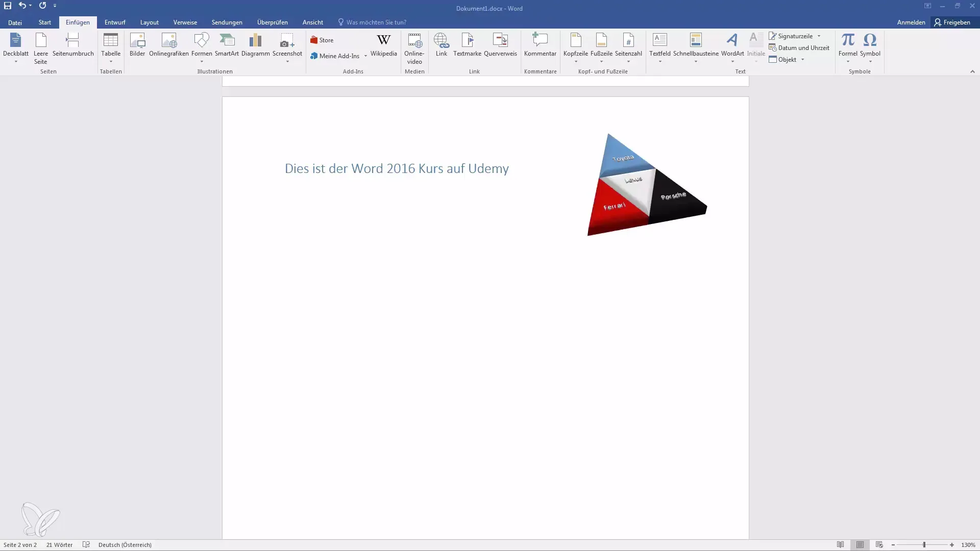Open the Office Store add-ins

click(x=322, y=40)
